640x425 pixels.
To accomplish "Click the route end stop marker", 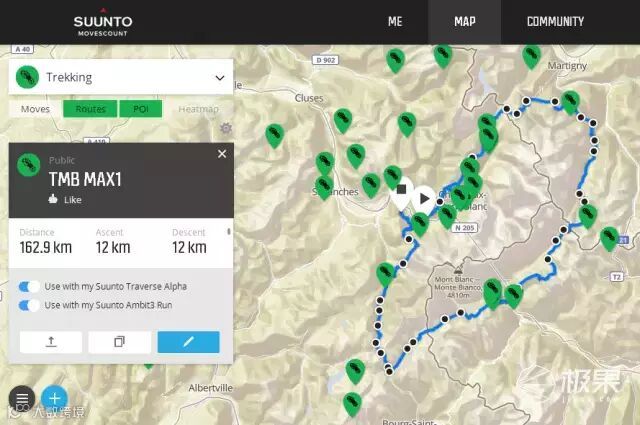I will 402,189.
